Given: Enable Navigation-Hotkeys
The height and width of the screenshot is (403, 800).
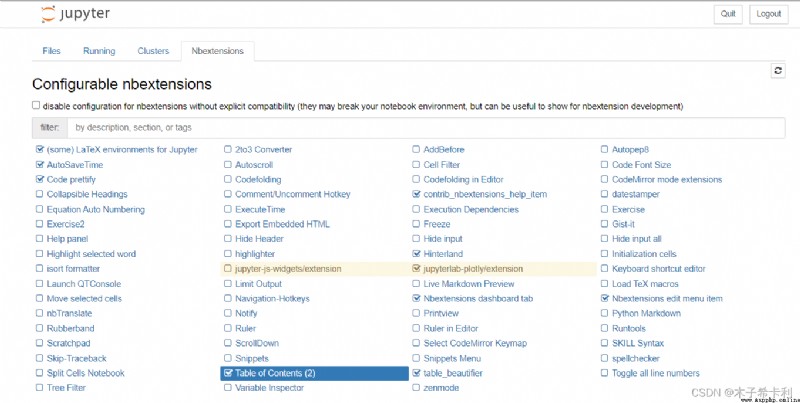Looking at the screenshot, I should pos(228,298).
